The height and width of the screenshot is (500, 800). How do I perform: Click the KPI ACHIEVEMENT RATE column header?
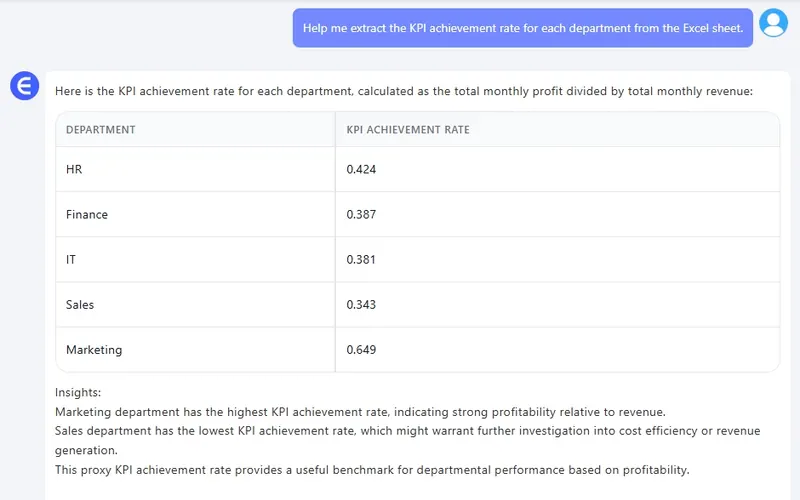tap(407, 130)
